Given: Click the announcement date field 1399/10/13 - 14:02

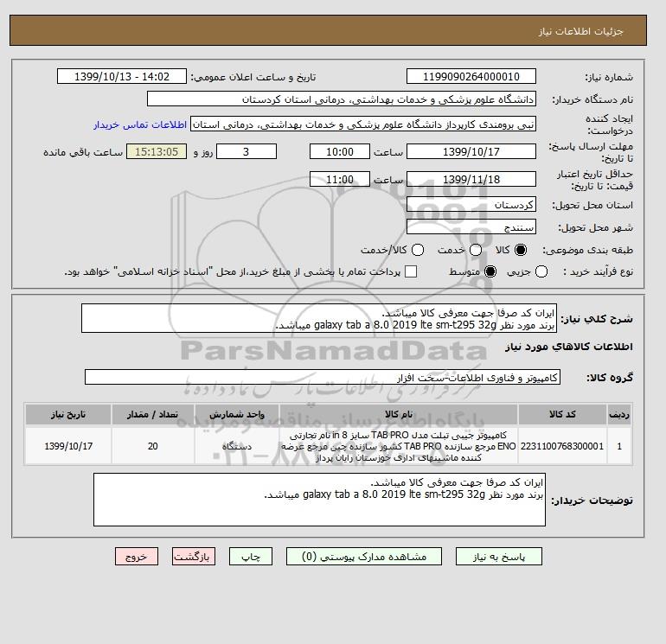Looking at the screenshot, I should pyautogui.click(x=122, y=76).
